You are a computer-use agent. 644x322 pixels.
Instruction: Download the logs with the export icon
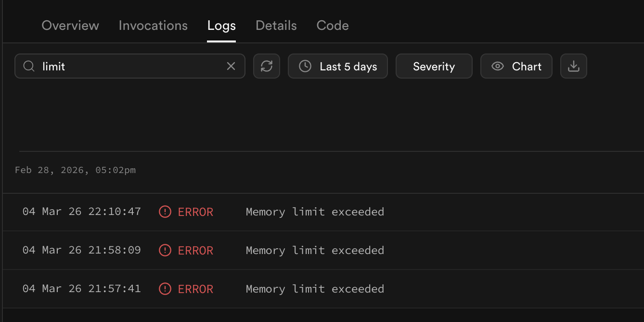tap(573, 67)
